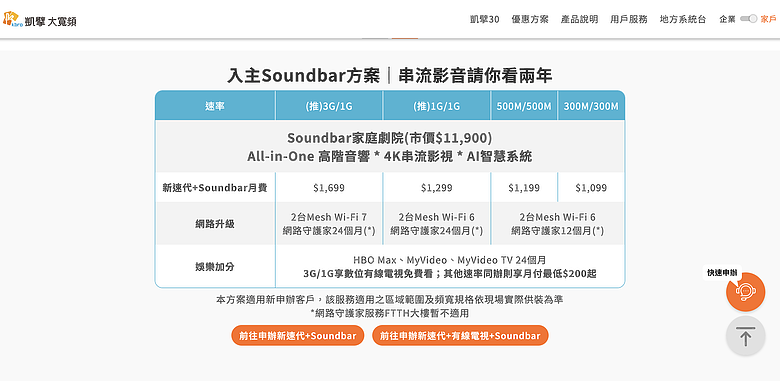
Task: Click the 網路守護家服務FTTH footnote
Action: coord(390,313)
